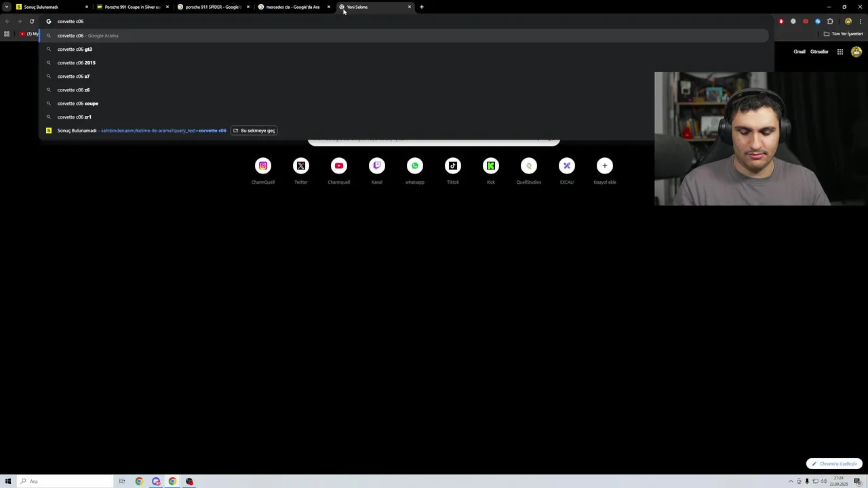Click the OBS taskbar icon
This screenshot has width=868, height=488.
click(189, 481)
